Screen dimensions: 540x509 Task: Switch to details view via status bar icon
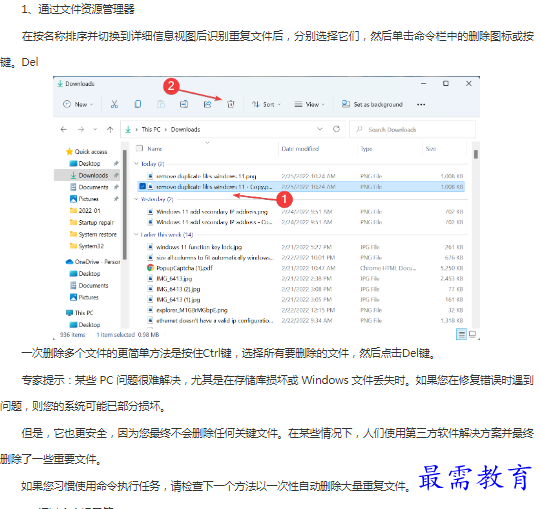click(461, 334)
